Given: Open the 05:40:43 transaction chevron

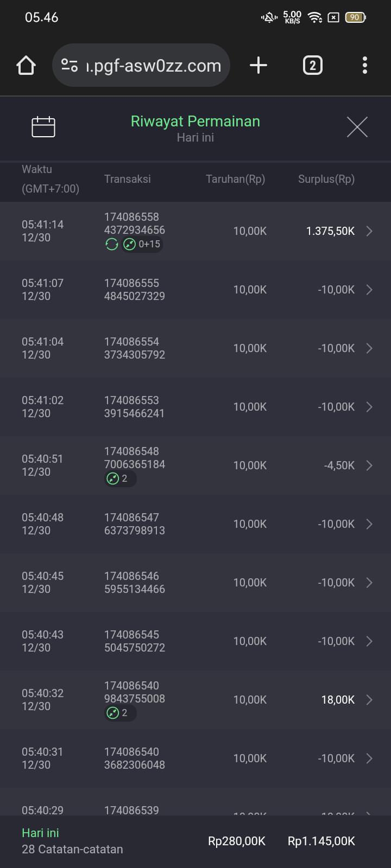Looking at the screenshot, I should [369, 641].
